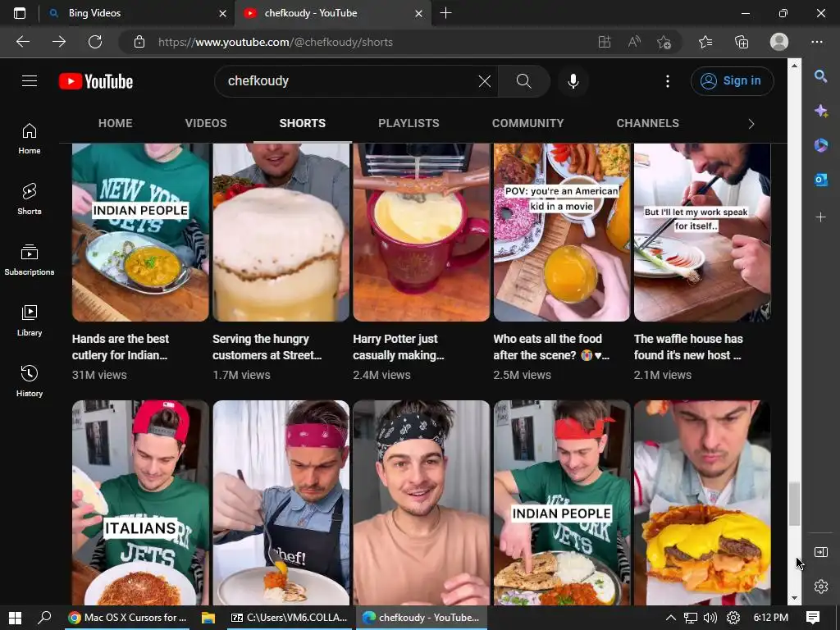The height and width of the screenshot is (630, 840).
Task: View site information lock icon
Action: [139, 42]
